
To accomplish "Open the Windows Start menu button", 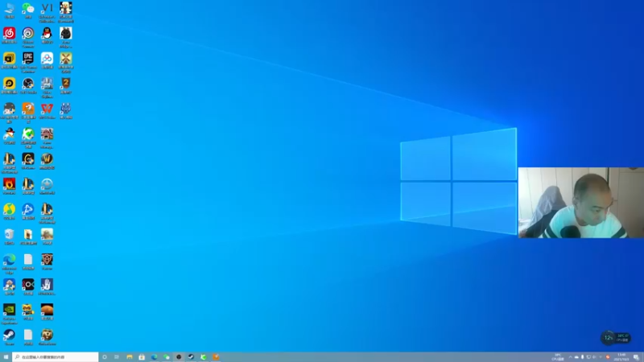I will pos(6,357).
